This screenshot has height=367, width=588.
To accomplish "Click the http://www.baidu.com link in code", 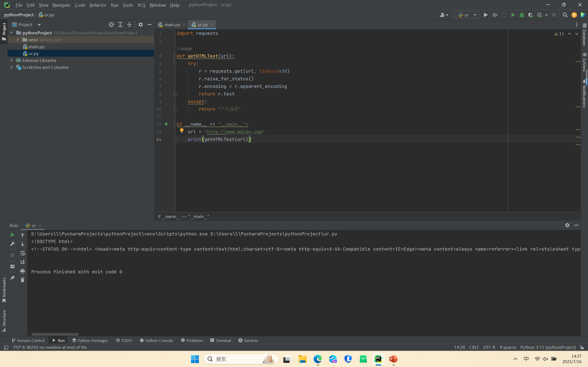I will (234, 132).
